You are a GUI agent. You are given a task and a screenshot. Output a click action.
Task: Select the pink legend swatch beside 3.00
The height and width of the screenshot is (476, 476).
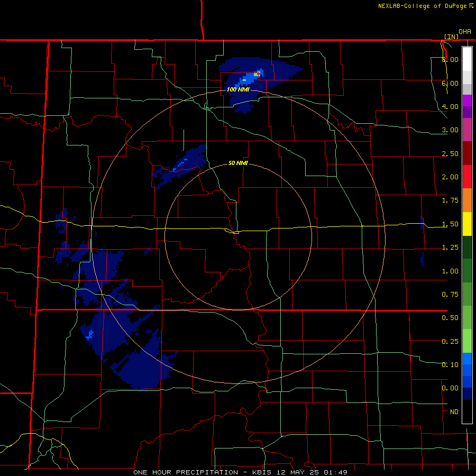point(467,130)
